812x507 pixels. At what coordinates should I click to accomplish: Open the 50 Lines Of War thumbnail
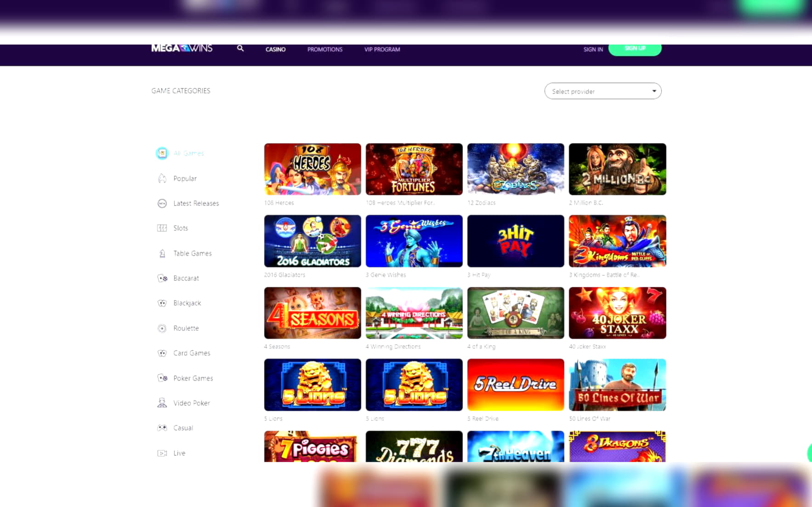coord(618,385)
